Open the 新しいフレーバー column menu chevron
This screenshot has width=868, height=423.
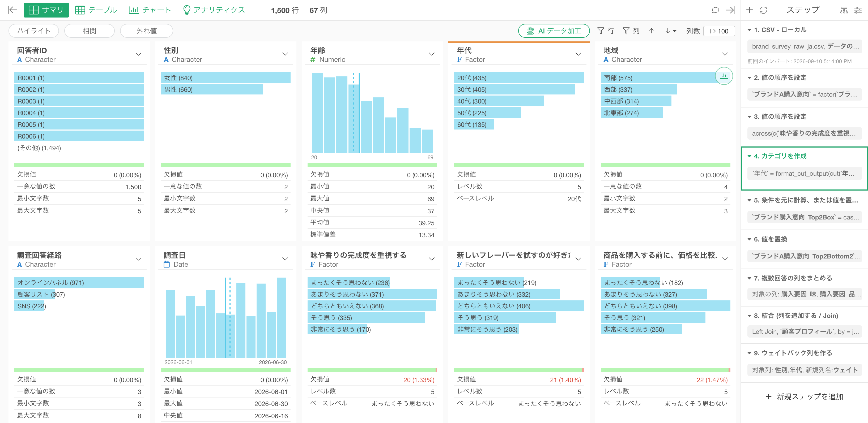tap(578, 259)
